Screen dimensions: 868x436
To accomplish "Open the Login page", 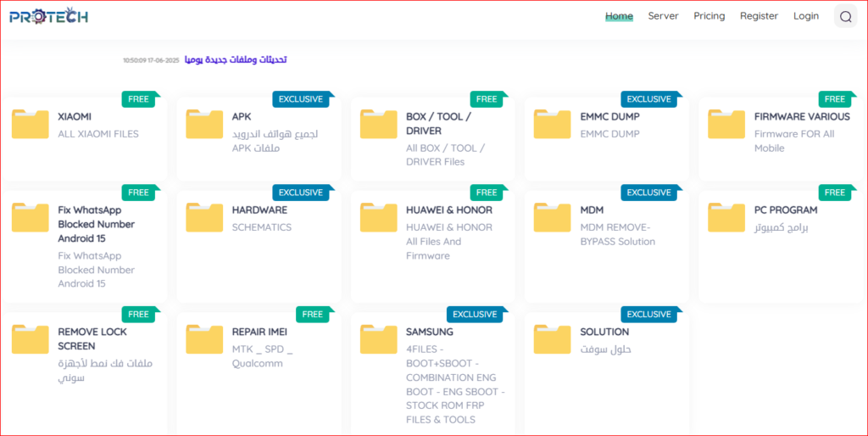I will 806,16.
